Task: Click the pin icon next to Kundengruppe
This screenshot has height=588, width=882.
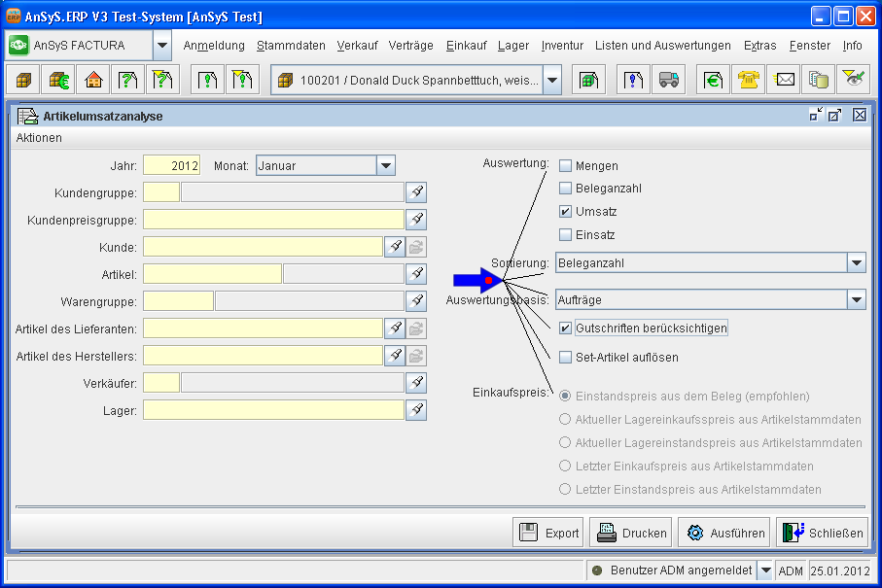Action: [x=416, y=192]
